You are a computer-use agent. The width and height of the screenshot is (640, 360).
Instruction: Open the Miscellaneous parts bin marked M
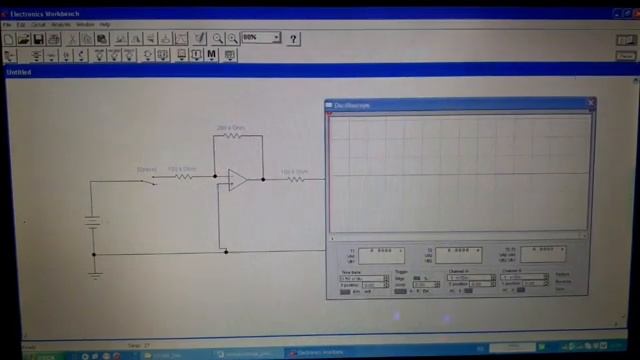coord(211,55)
